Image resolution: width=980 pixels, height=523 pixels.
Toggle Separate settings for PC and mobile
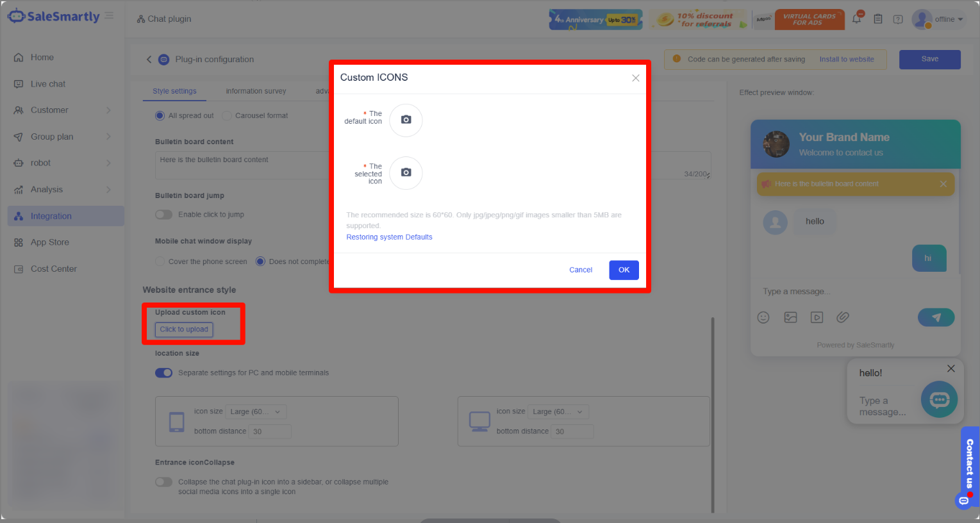[163, 373]
